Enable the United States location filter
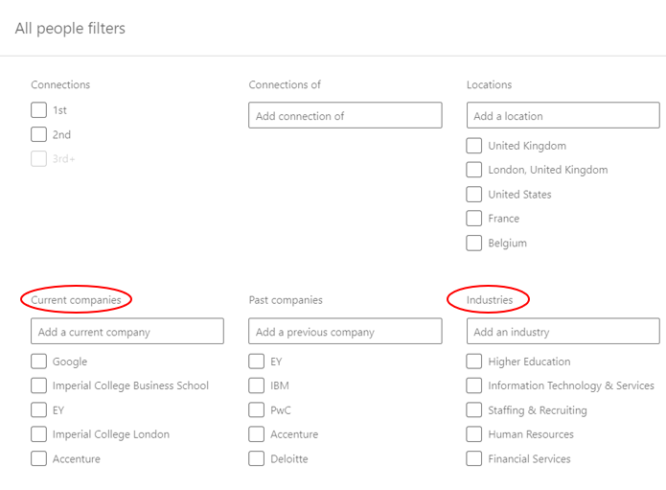Viewport: 666px width, 490px height. pyautogui.click(x=474, y=194)
